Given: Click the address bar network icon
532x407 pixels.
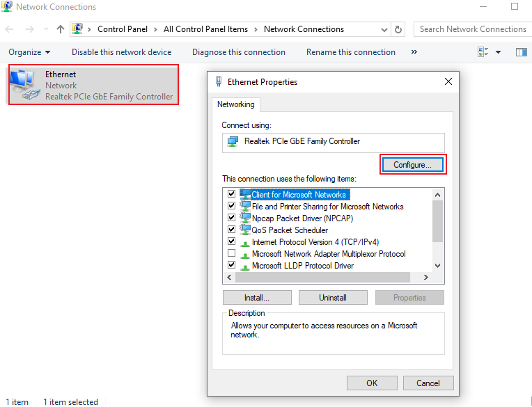Looking at the screenshot, I should pos(77,29).
